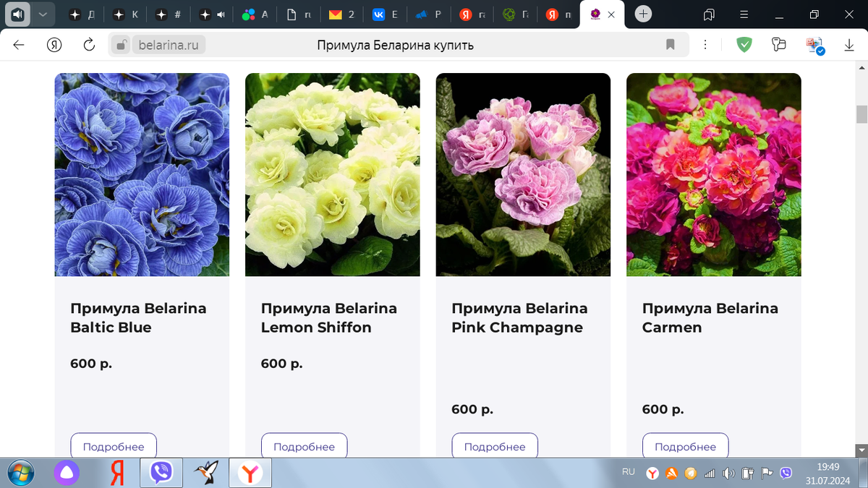Click Подробнее under Baltic Blue
Image resolution: width=868 pixels, height=488 pixels.
pos(114,446)
